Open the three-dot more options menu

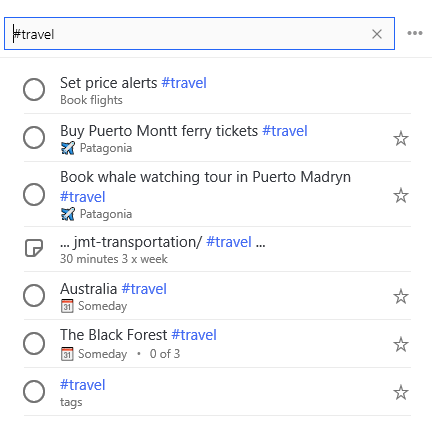pyautogui.click(x=415, y=33)
